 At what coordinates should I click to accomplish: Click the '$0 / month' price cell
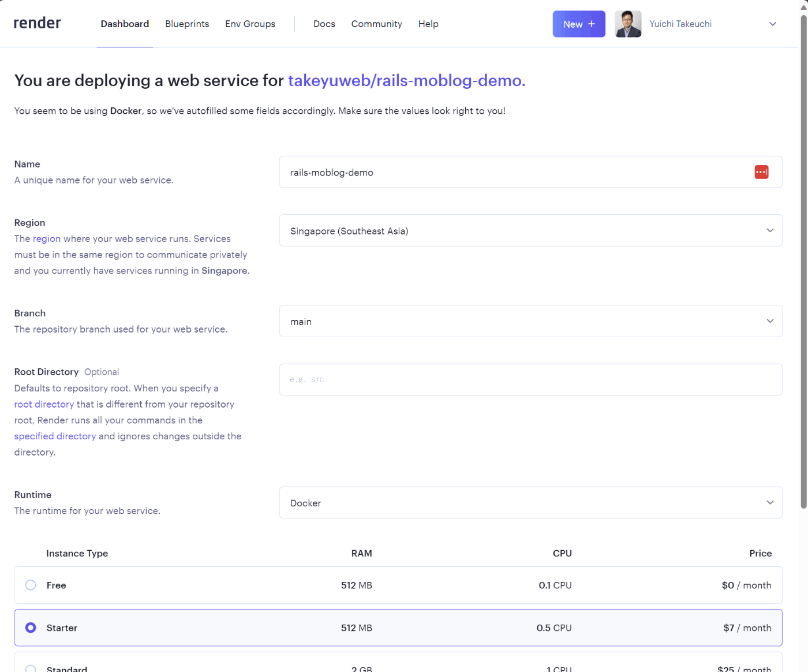point(746,585)
